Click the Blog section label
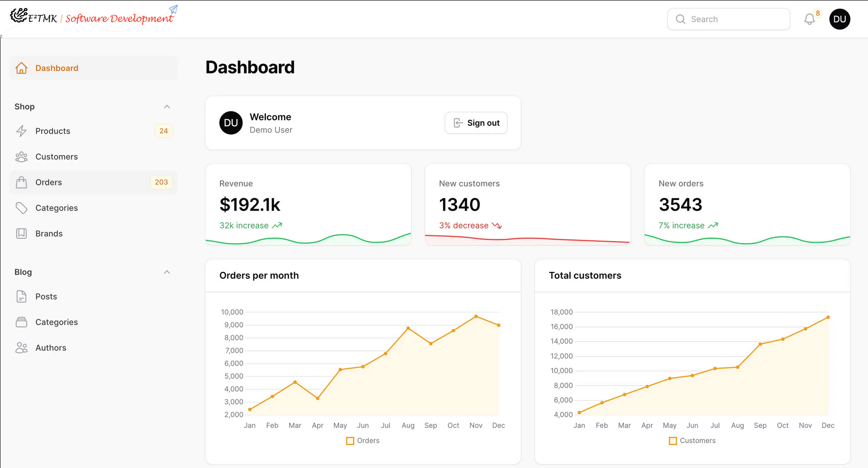The width and height of the screenshot is (868, 468). (23, 272)
